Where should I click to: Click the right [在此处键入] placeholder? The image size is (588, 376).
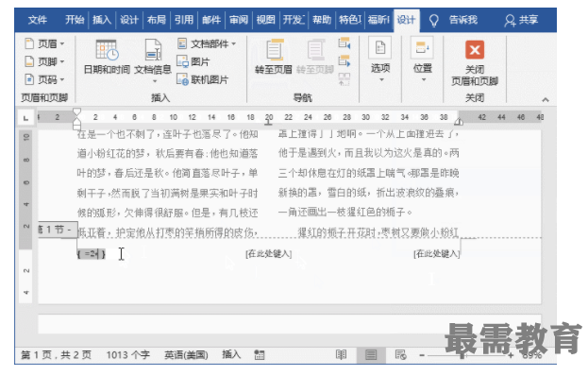[437, 254]
